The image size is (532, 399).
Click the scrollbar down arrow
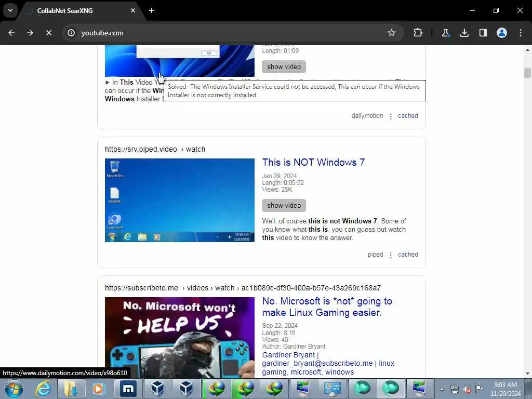click(527, 374)
